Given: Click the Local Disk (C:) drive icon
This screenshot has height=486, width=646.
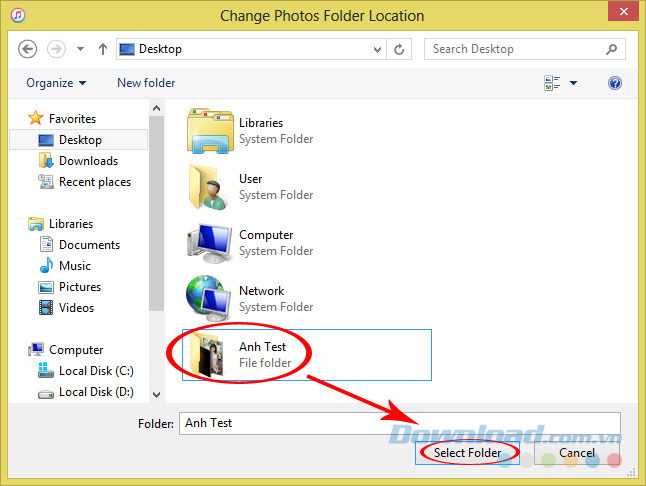Looking at the screenshot, I should click(46, 370).
